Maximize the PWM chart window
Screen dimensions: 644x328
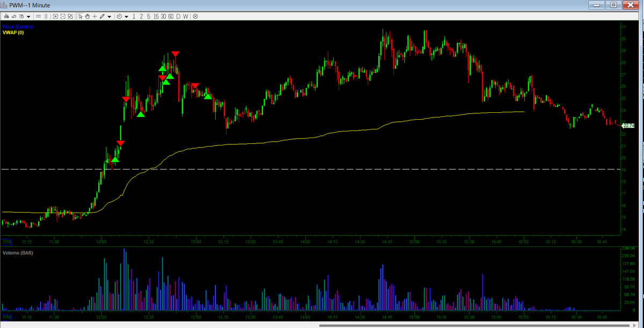pyautogui.click(x=612, y=5)
